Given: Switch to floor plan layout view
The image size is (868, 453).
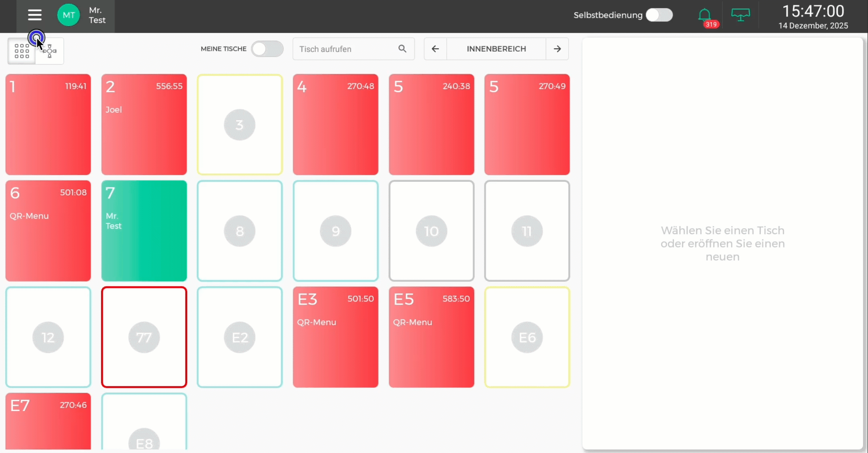Looking at the screenshot, I should (50, 51).
